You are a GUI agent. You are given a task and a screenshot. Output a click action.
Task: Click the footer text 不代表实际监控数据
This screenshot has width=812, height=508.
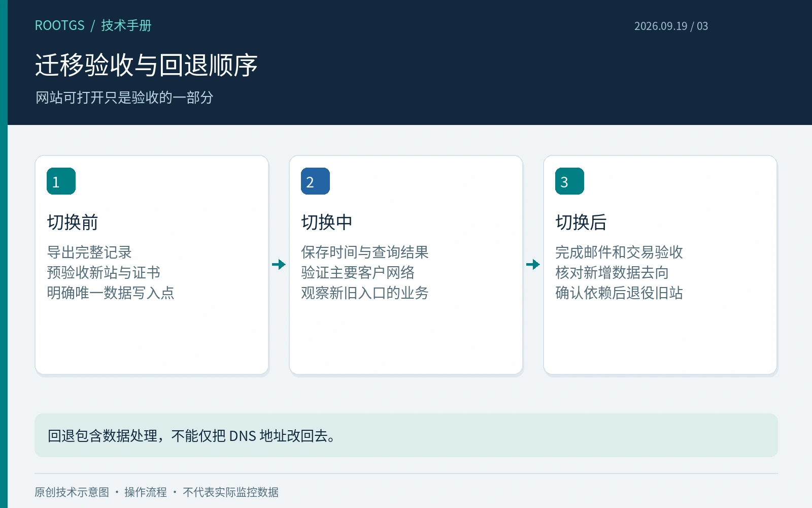(231, 492)
